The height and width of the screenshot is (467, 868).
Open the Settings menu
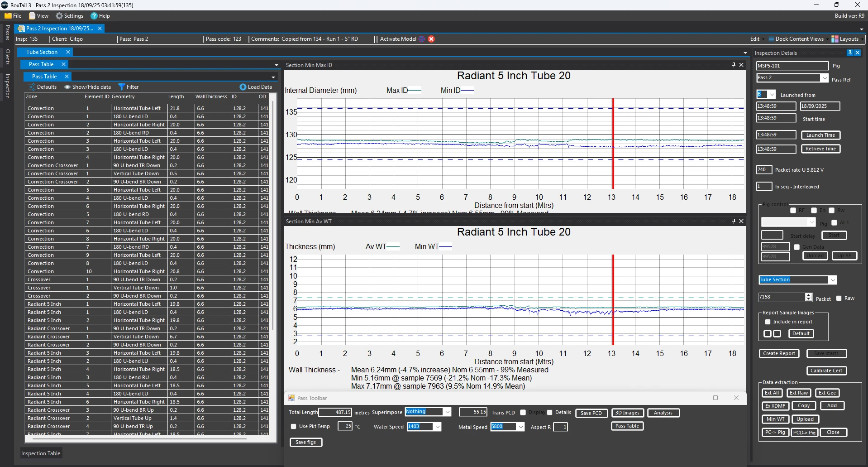(69, 16)
